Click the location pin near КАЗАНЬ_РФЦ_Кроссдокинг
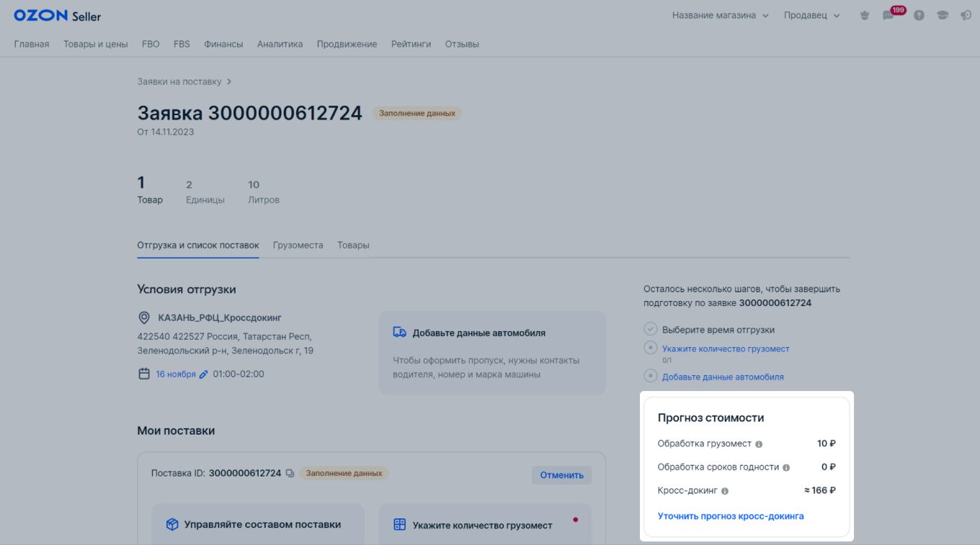The height and width of the screenshot is (545, 980). (144, 317)
